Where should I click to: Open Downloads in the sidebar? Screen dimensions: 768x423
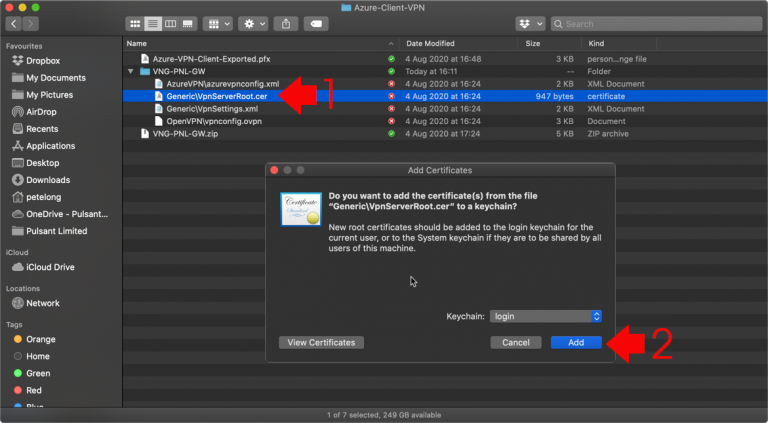(41, 180)
